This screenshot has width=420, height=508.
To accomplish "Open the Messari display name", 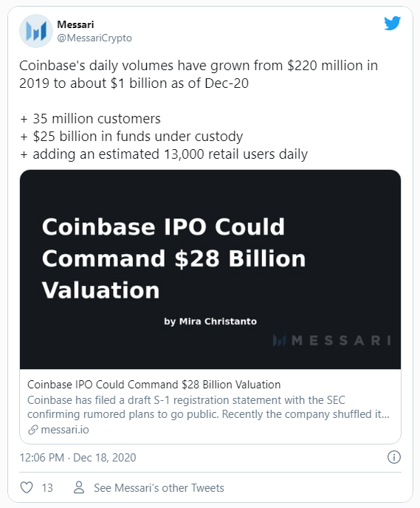I will click(x=75, y=24).
